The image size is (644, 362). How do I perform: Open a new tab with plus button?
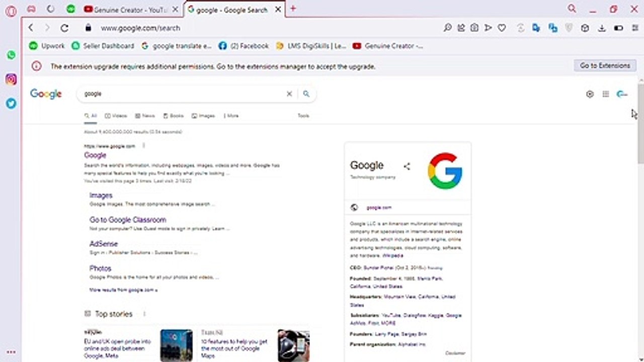click(293, 9)
